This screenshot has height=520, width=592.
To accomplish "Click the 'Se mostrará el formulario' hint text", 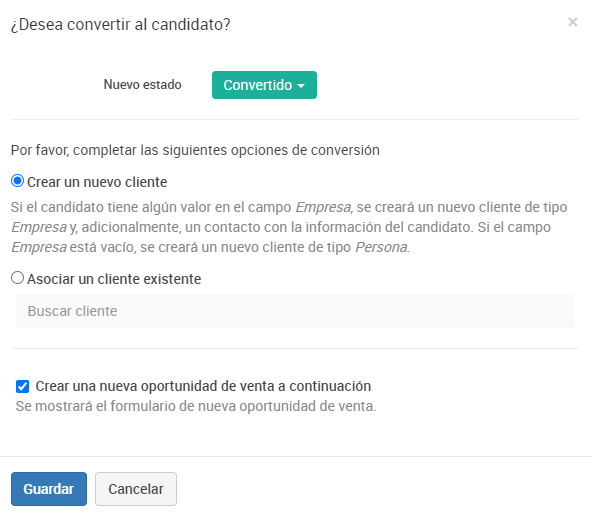I will [x=196, y=406].
